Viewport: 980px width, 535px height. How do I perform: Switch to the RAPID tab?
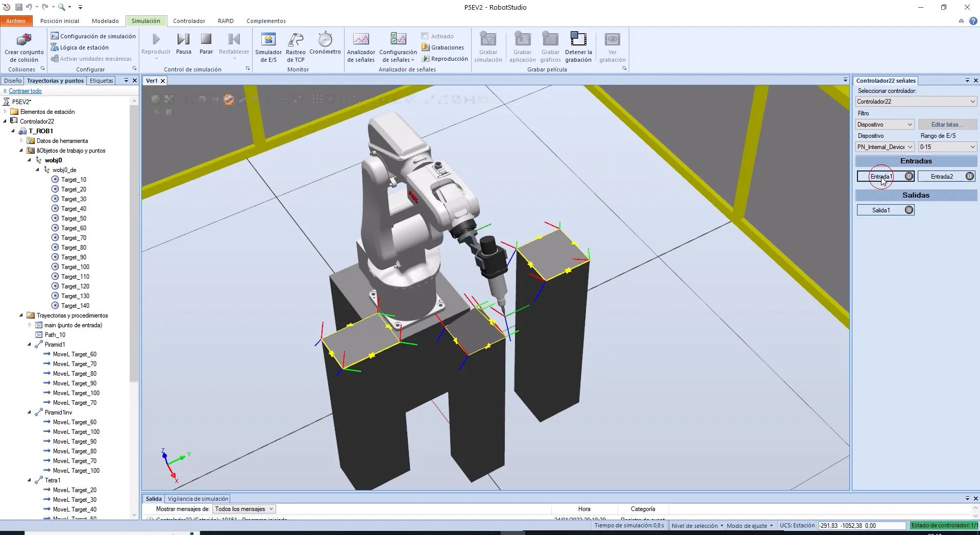[226, 21]
